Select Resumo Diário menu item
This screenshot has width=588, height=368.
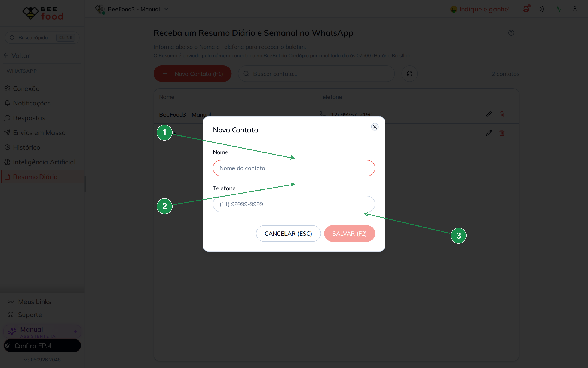[x=42, y=177]
